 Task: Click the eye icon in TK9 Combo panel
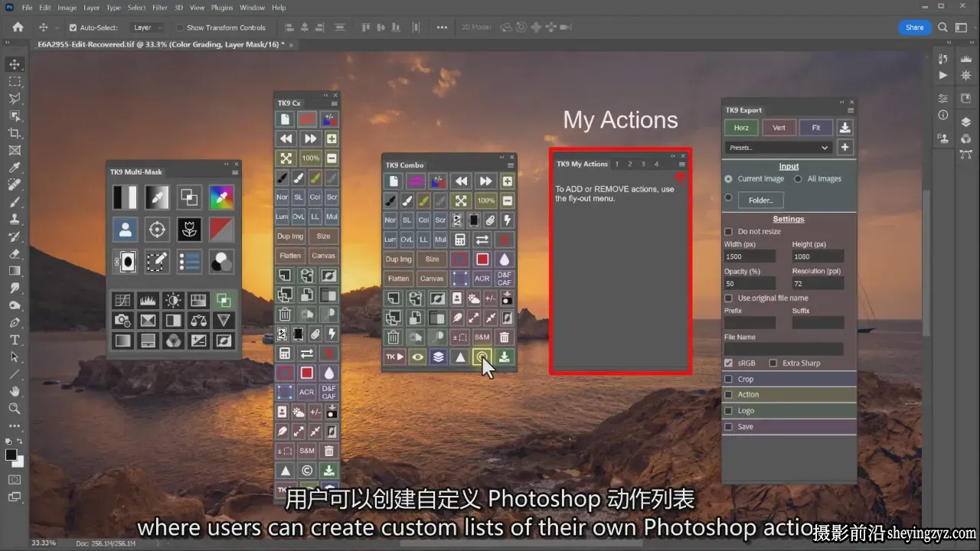[417, 357]
